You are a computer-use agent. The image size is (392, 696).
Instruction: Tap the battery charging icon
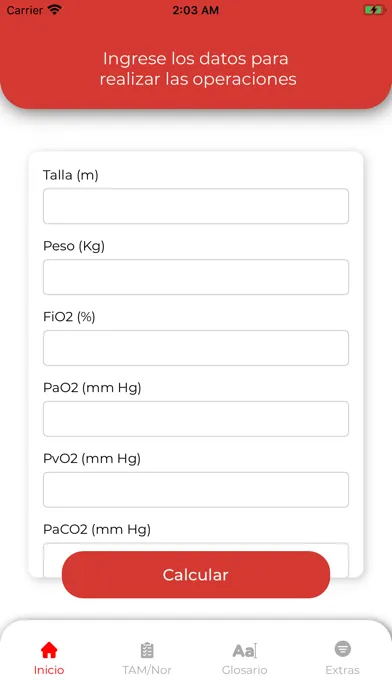(x=374, y=10)
